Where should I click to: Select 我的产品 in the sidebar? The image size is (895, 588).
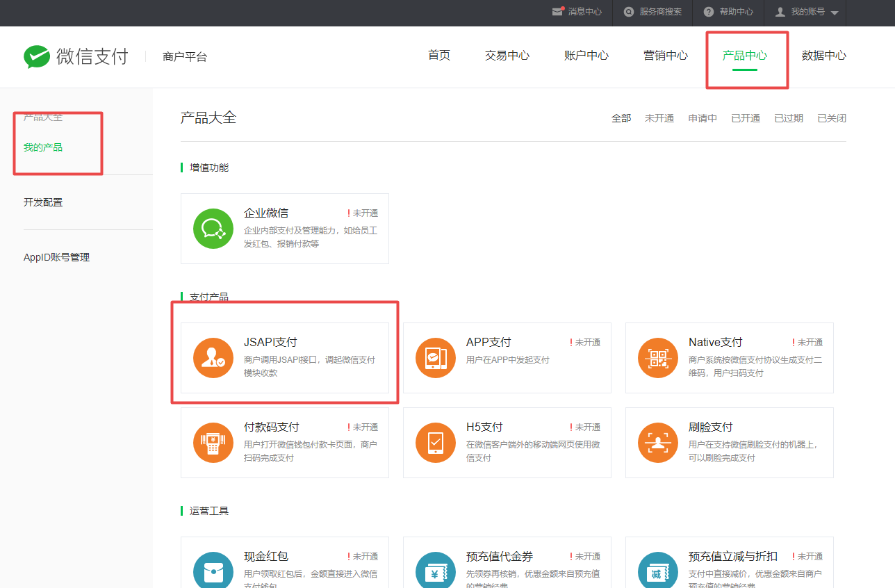[x=43, y=147]
